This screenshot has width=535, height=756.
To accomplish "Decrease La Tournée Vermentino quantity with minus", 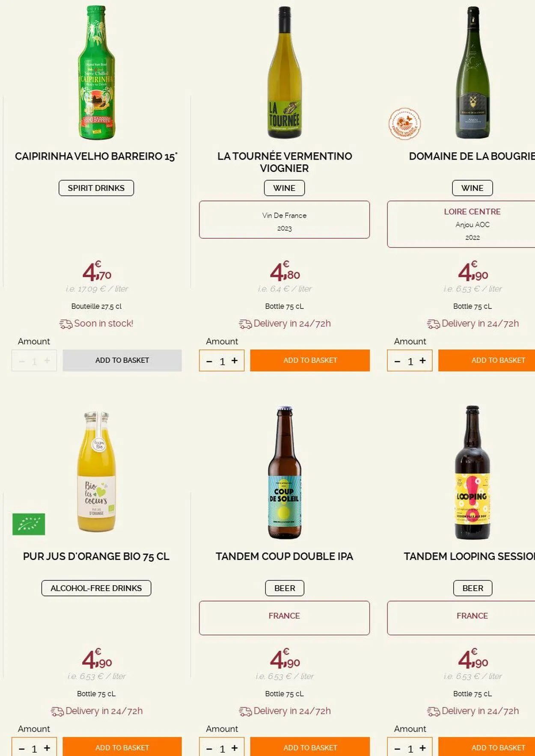I will pyautogui.click(x=209, y=361).
